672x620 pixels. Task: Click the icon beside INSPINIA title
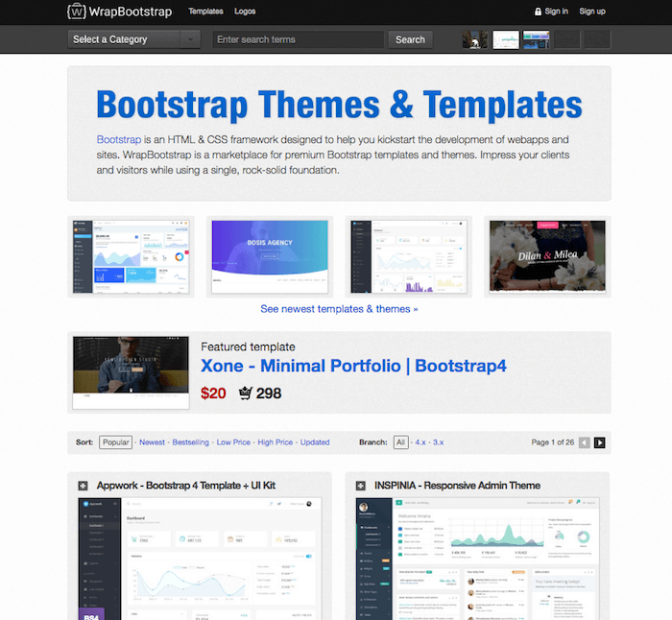[360, 486]
